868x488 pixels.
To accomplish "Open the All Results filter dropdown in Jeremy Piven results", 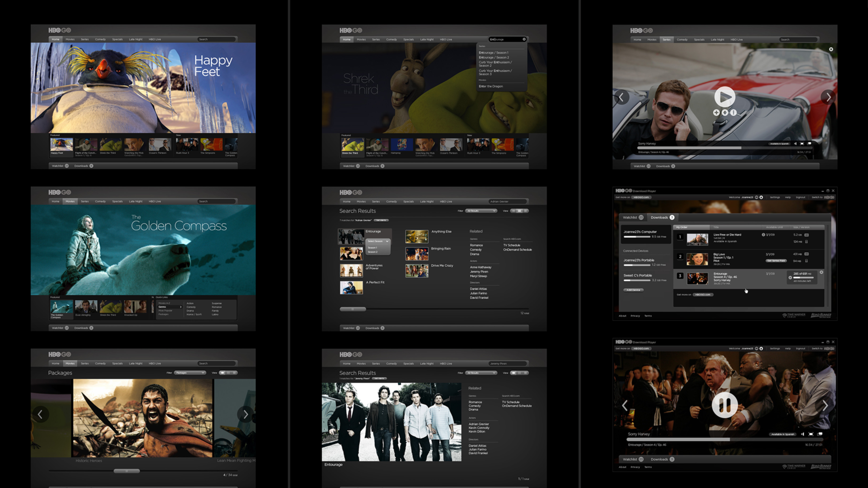I will pyautogui.click(x=481, y=373).
